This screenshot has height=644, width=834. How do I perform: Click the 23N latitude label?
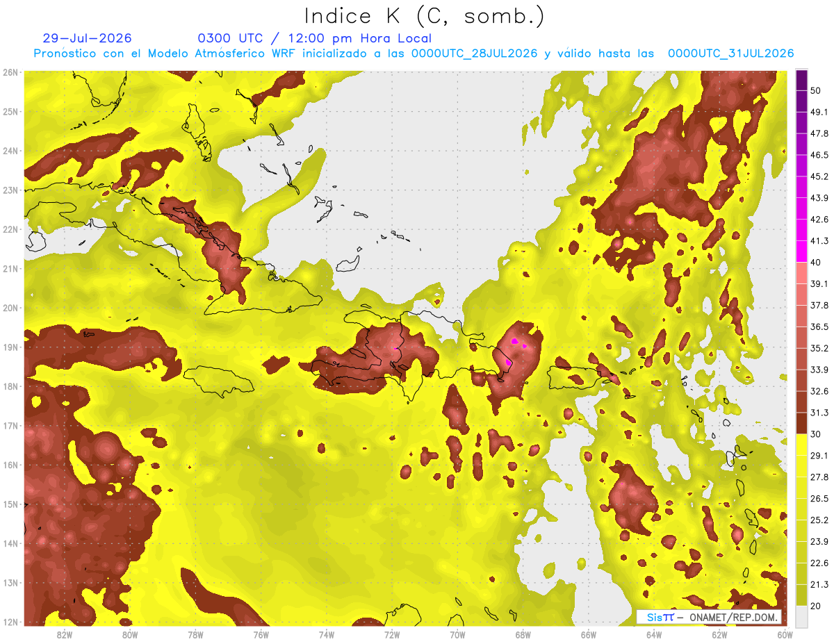(10, 190)
